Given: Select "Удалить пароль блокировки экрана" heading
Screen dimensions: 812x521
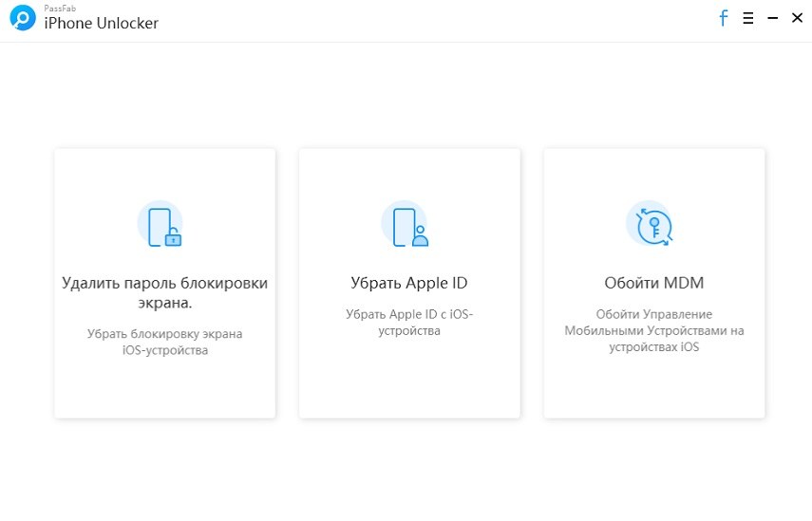Looking at the screenshot, I should [x=164, y=292].
